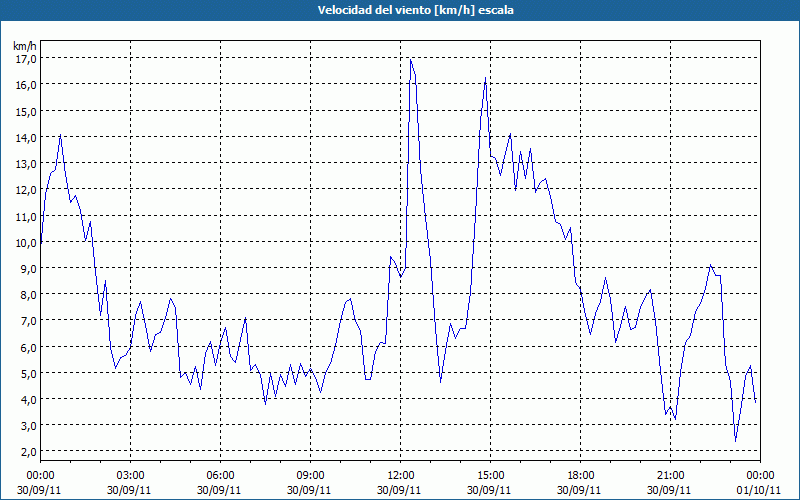800x500 pixels.
Task: Select the '01/10/11' date label
Action: pos(760,490)
